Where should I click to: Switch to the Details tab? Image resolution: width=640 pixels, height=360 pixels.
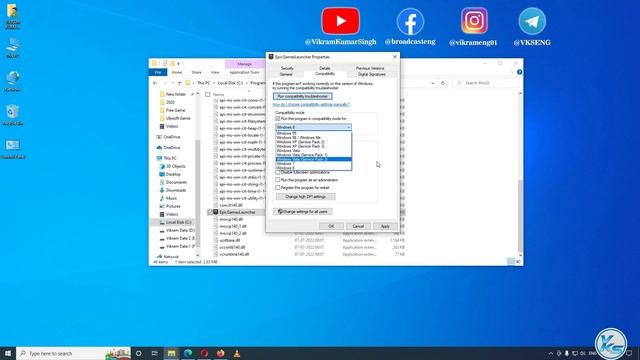325,68
